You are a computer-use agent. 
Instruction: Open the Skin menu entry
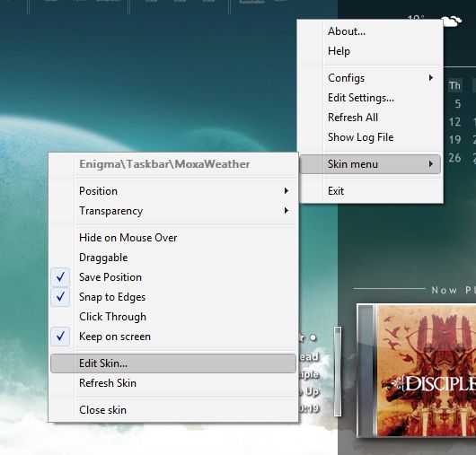coord(370,164)
